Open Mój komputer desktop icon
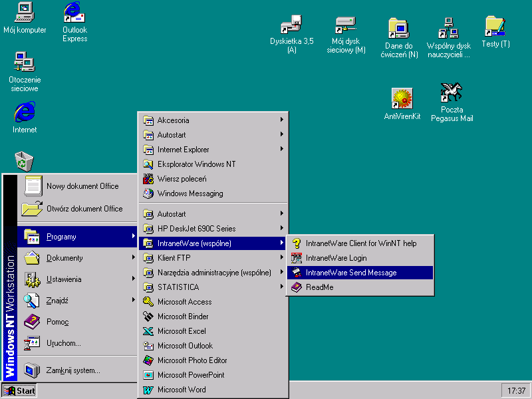This screenshot has width=532, height=399. (25, 13)
